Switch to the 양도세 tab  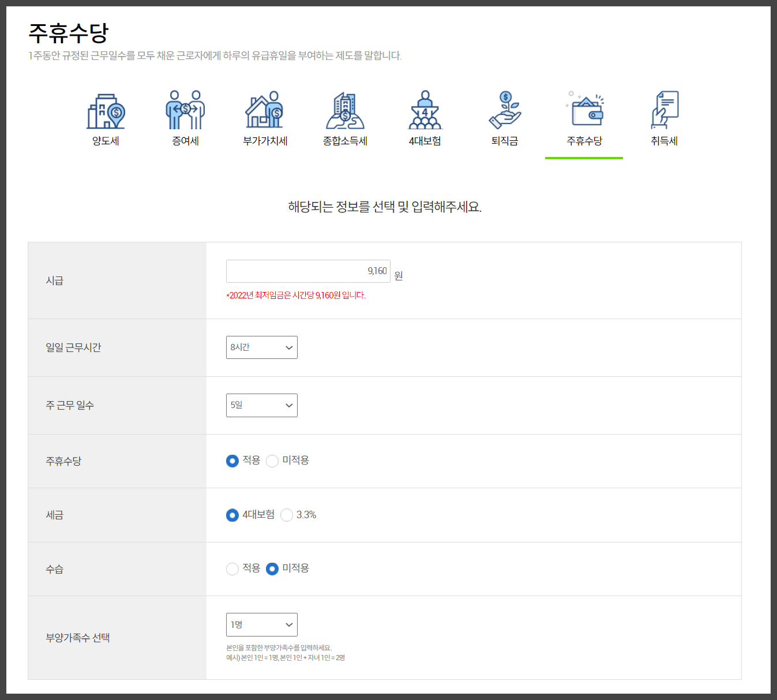point(105,141)
